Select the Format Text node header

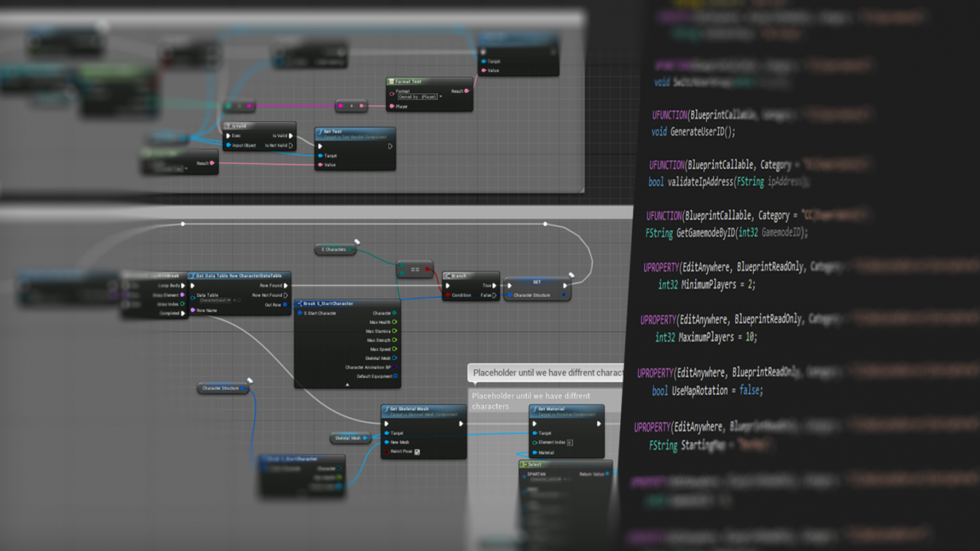tap(429, 82)
